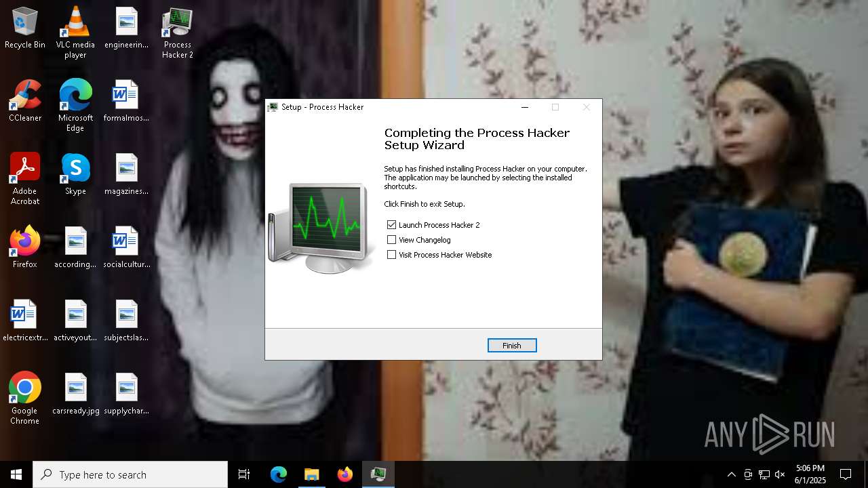Open the network status tray icon
The image size is (868, 488).
764,474
